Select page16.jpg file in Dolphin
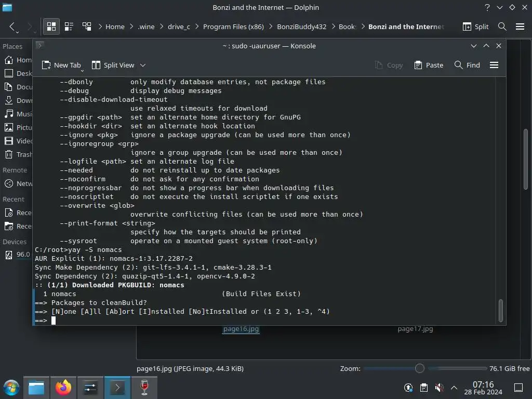 (241, 329)
